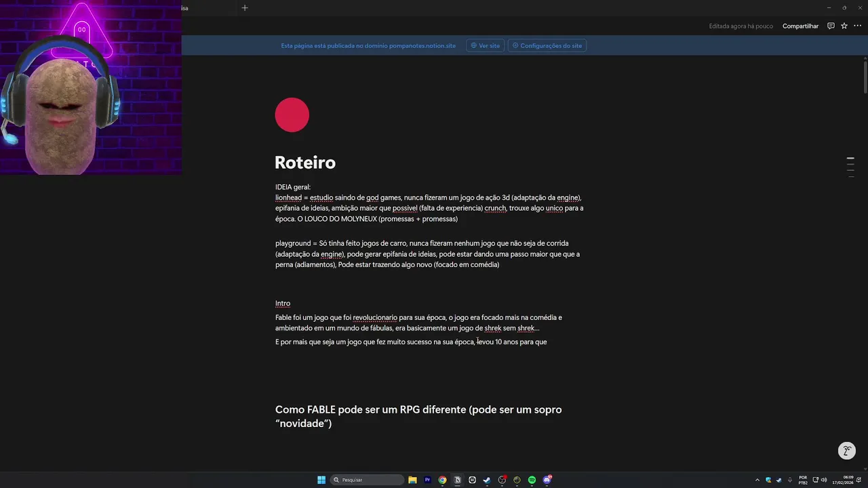Image resolution: width=868 pixels, height=488 pixels.
Task: Click the 'playground = Só tinha feito' paragraph
Action: [x=428, y=254]
